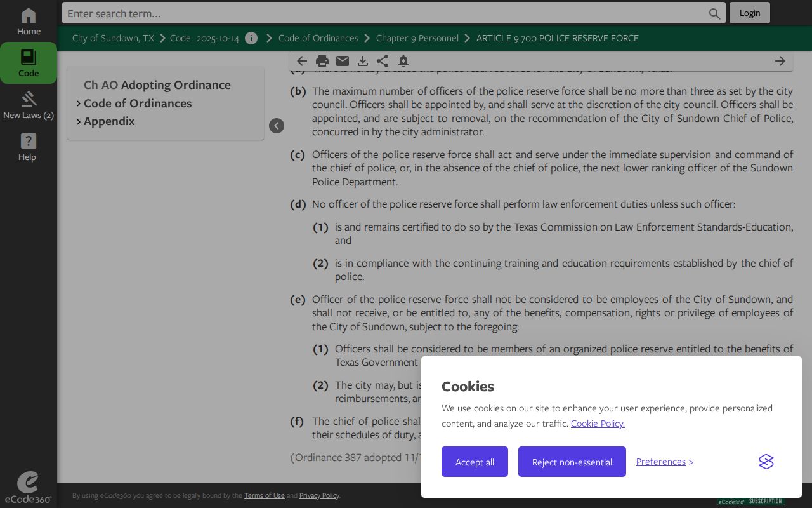The width and height of the screenshot is (812, 508).
Task: Collapse the table of contents panel
Action: (x=277, y=126)
